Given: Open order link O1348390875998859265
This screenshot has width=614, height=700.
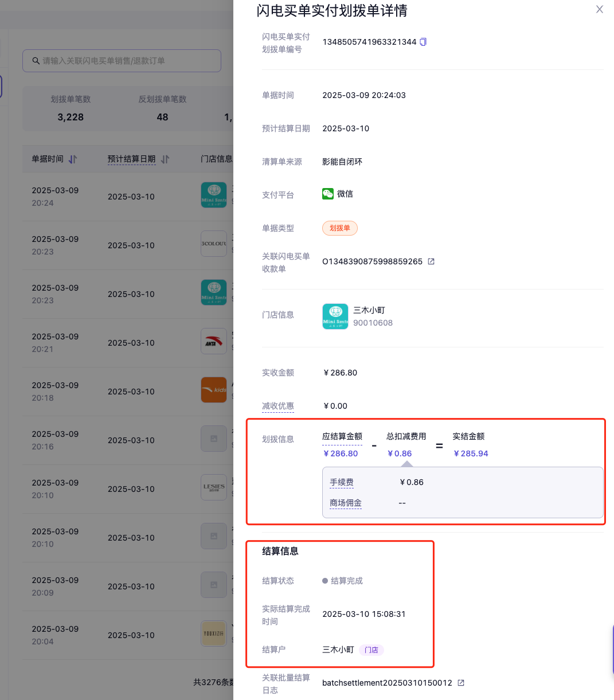Looking at the screenshot, I should pos(372,261).
